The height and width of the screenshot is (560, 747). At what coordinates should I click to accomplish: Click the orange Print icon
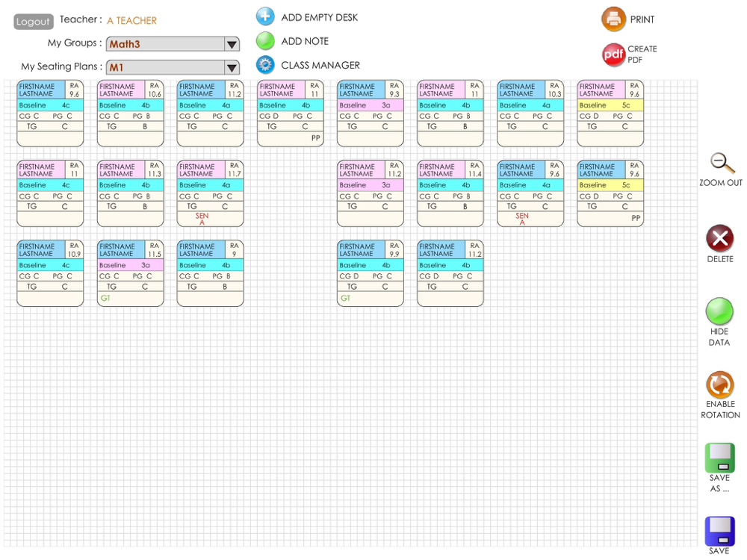tap(613, 19)
